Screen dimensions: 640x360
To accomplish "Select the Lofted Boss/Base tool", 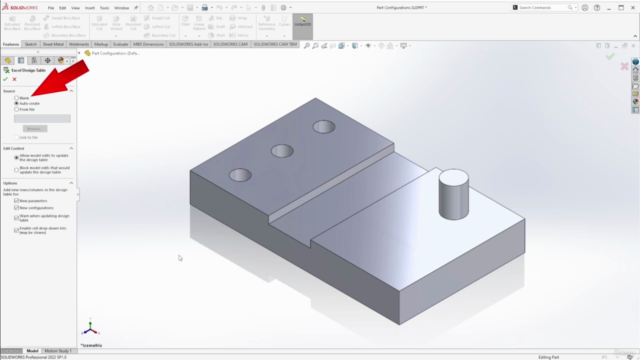I will [x=62, y=27].
